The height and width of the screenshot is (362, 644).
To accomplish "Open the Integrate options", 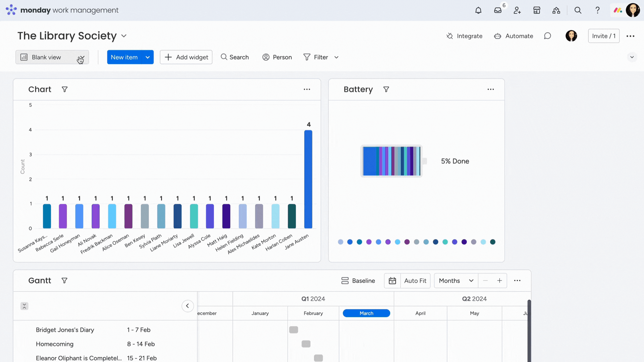I will coord(465,36).
